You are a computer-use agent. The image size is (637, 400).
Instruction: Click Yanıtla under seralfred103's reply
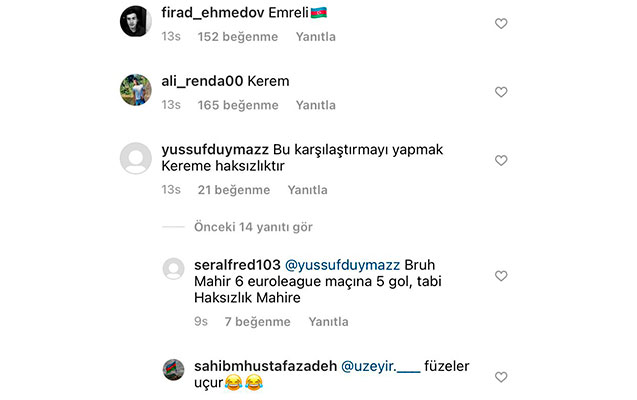[328, 322]
